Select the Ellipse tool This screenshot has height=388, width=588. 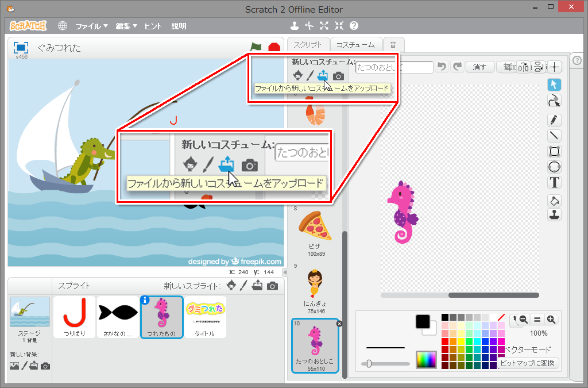554,167
